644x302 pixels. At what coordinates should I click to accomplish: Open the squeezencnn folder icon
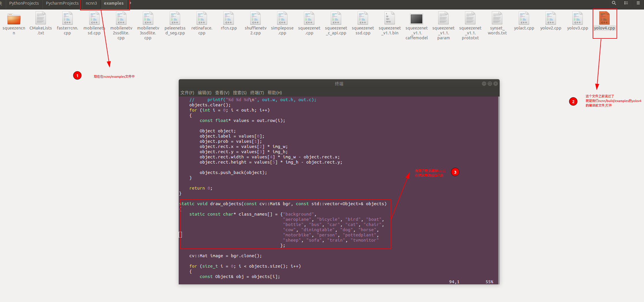pyautogui.click(x=14, y=19)
